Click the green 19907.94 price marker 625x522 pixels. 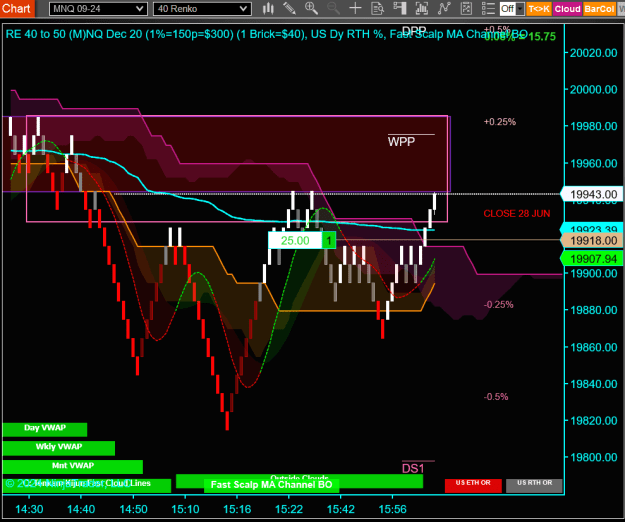(x=593, y=259)
